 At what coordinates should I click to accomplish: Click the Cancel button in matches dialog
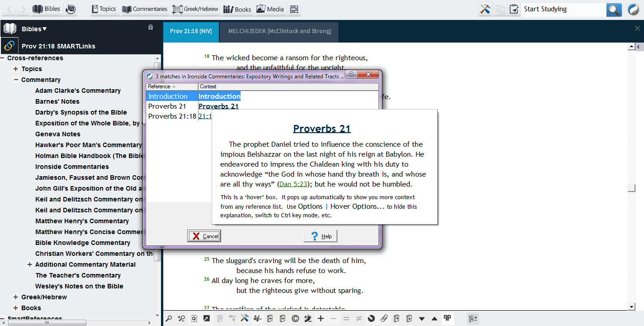tap(204, 236)
